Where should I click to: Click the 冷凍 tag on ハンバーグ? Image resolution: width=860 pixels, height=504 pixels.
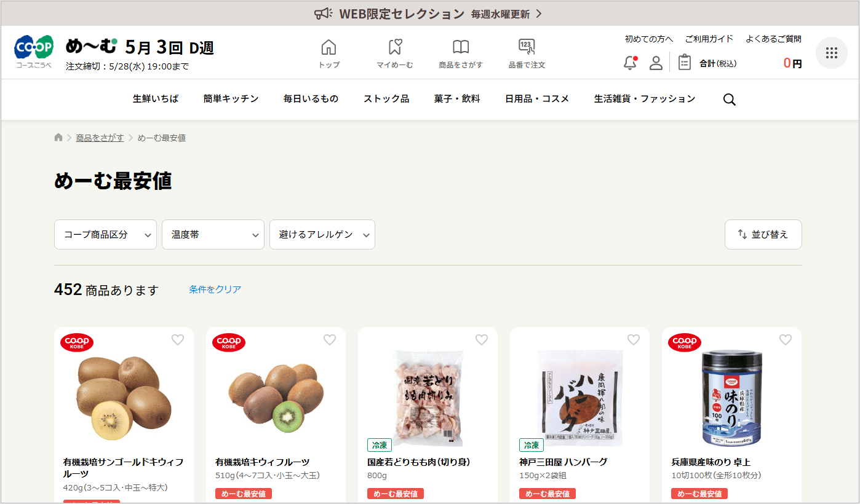point(531,445)
